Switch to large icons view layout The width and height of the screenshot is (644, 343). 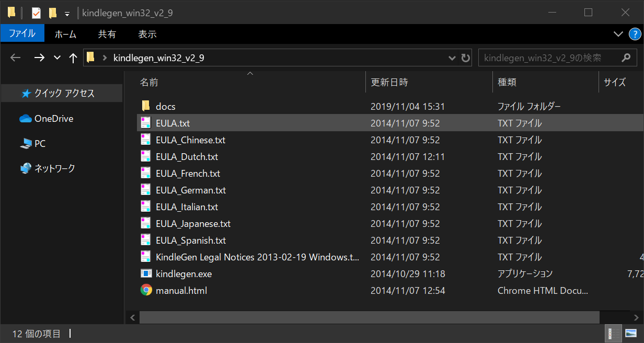coord(630,333)
